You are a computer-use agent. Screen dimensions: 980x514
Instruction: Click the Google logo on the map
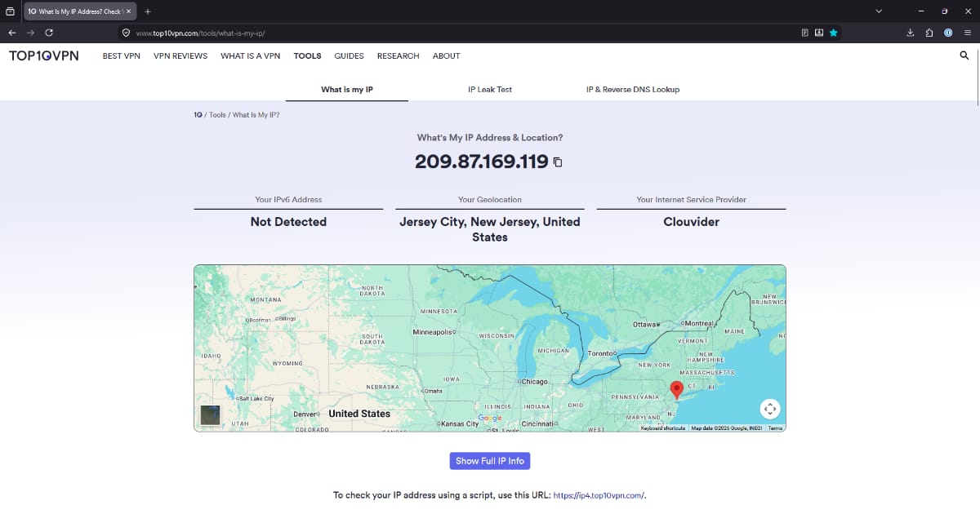pyautogui.click(x=490, y=418)
